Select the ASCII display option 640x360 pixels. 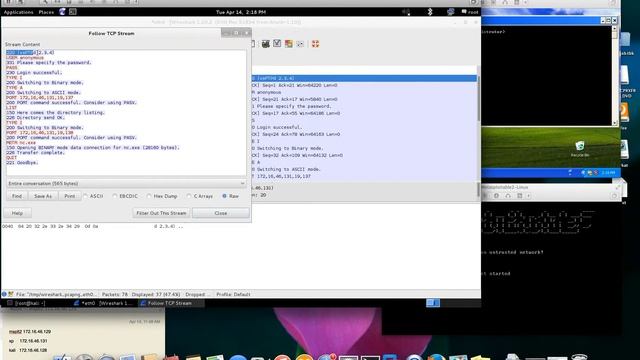point(93,196)
